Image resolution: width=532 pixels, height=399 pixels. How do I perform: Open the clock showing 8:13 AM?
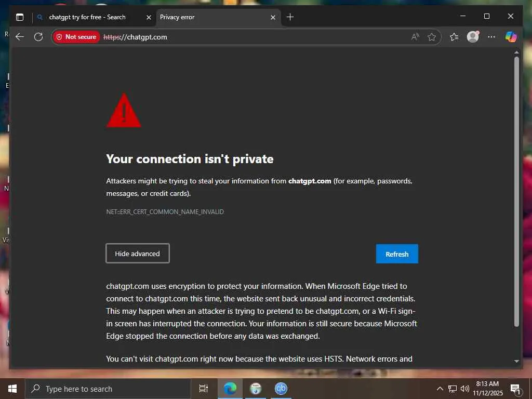(487, 389)
